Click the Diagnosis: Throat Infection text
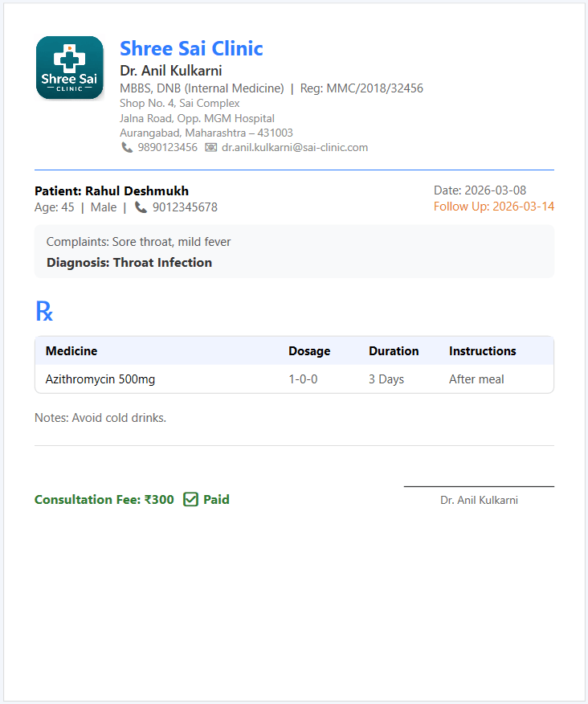Screen dimensions: 588x704 129,263
